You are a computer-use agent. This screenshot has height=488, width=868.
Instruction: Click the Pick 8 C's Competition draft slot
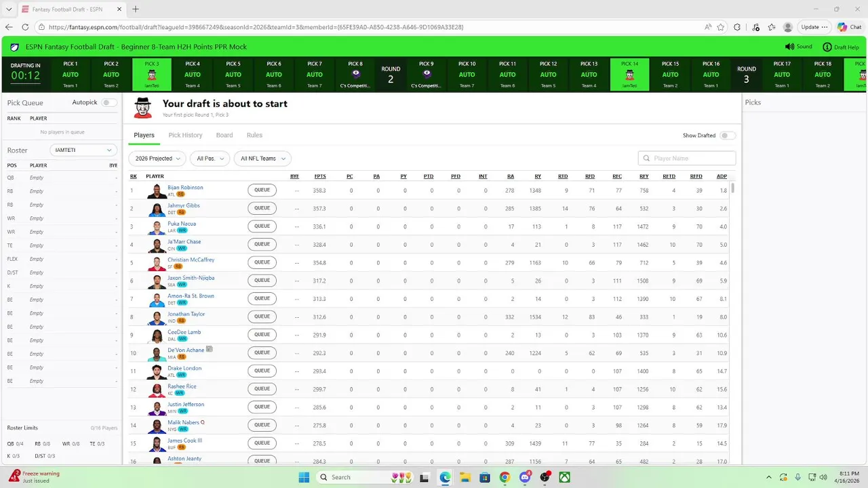(x=355, y=75)
